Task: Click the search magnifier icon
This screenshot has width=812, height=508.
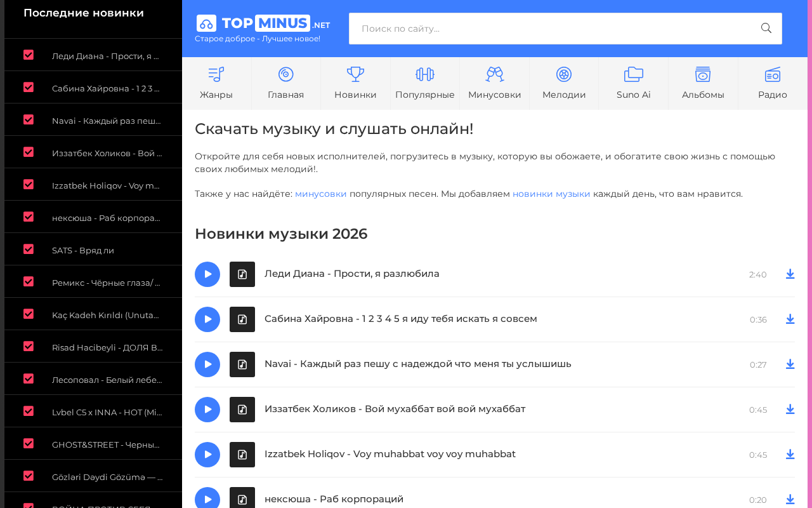Action: [x=766, y=28]
